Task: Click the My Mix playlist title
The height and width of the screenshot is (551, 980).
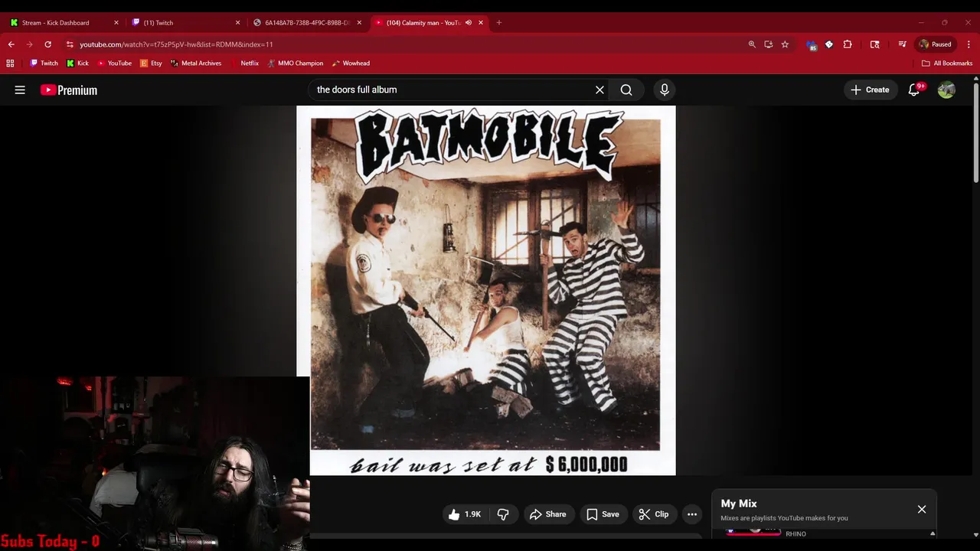Action: coord(739,504)
